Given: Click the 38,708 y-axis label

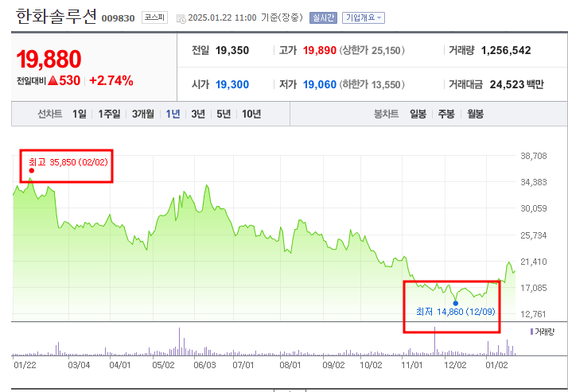Looking at the screenshot, I should pyautogui.click(x=534, y=156).
